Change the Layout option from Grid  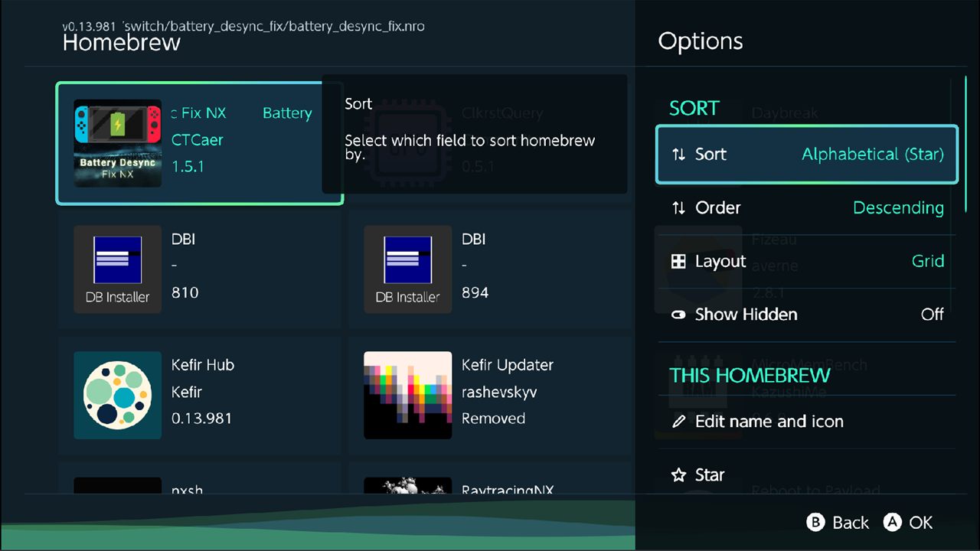807,262
